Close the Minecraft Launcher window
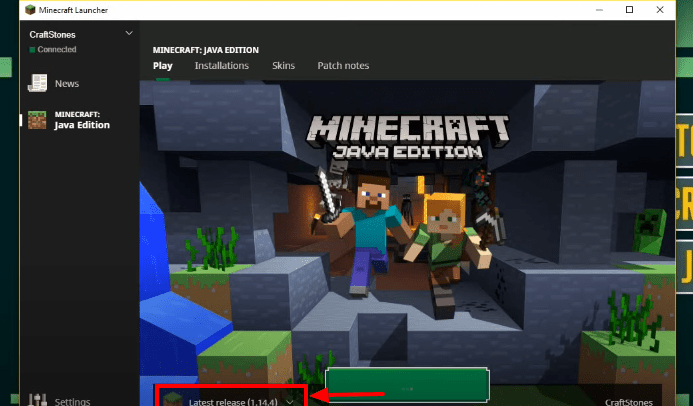 660,10
